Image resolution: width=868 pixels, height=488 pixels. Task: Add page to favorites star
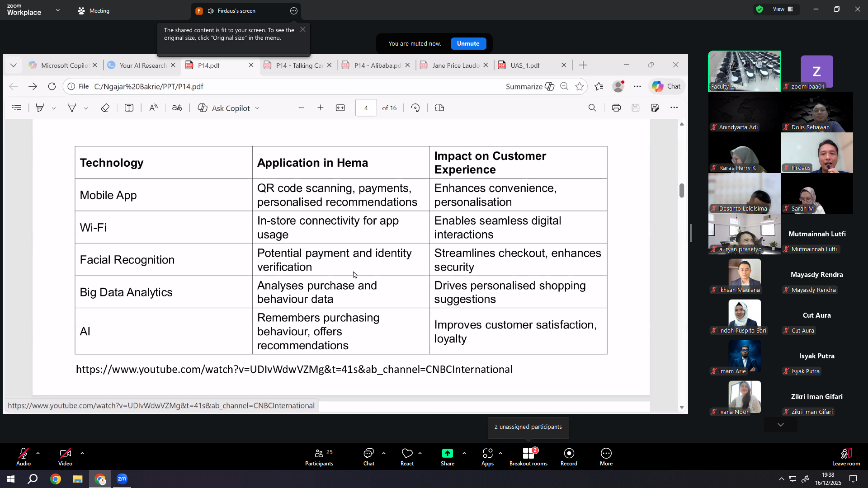tap(580, 86)
